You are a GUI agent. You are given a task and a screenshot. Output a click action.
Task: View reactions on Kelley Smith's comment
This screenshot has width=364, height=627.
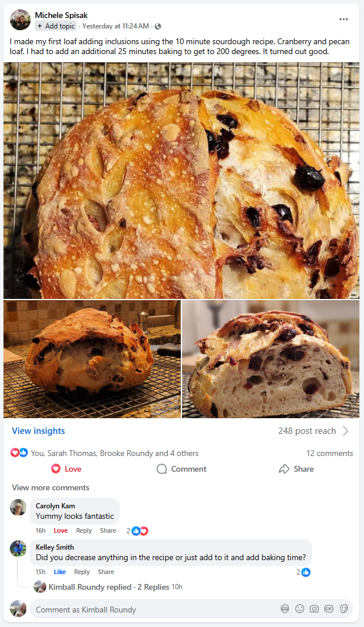click(304, 572)
